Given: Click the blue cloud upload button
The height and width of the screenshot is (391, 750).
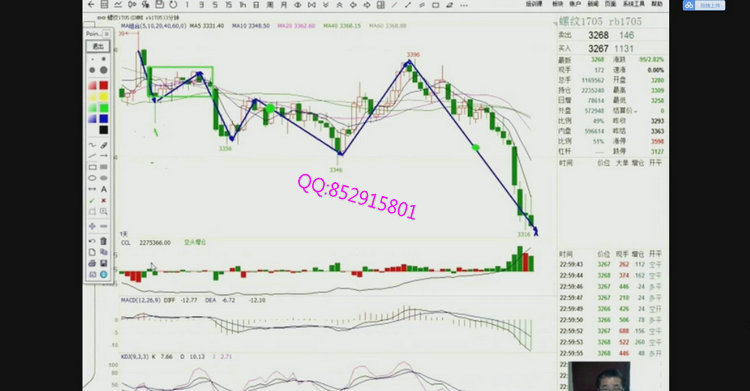Looking at the screenshot, I should 704,5.
